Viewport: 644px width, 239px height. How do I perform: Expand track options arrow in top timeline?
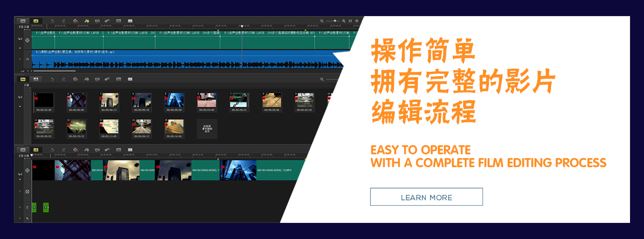[x=20, y=48]
